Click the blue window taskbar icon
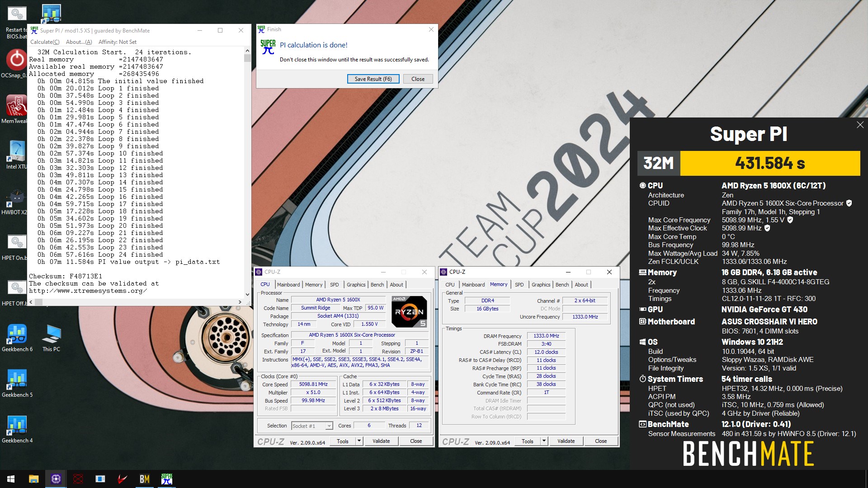Viewport: 868px width, 488px height. pos(100,479)
